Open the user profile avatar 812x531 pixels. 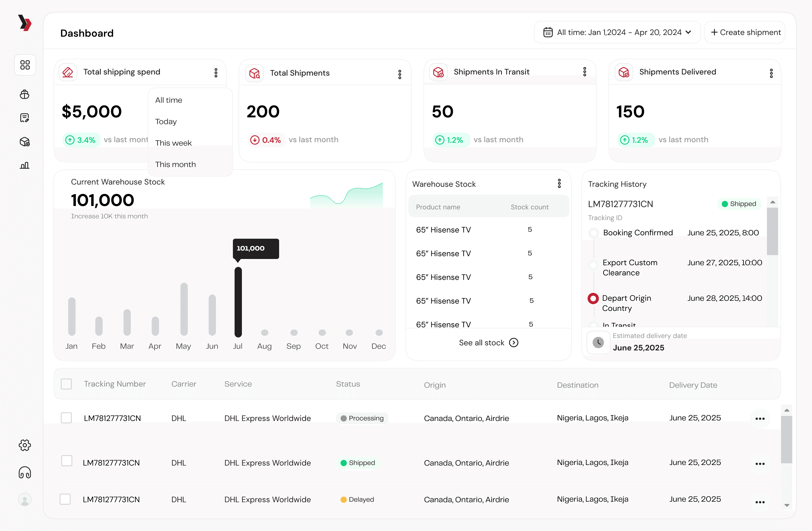pos(25,500)
